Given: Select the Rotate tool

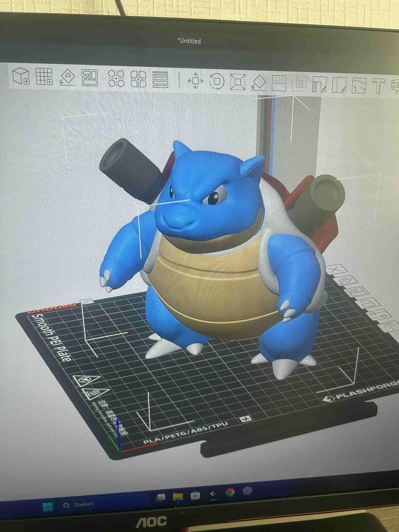Looking at the screenshot, I should (x=217, y=81).
